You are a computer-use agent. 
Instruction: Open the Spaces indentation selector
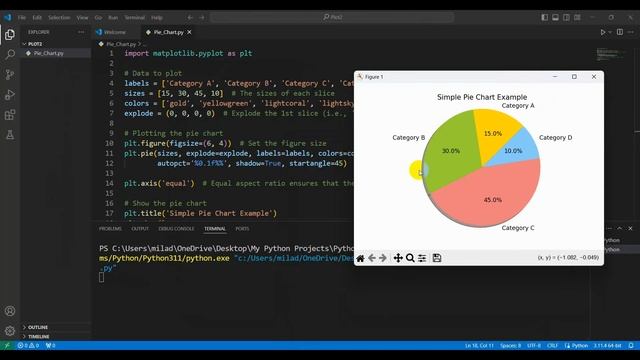(x=511, y=345)
